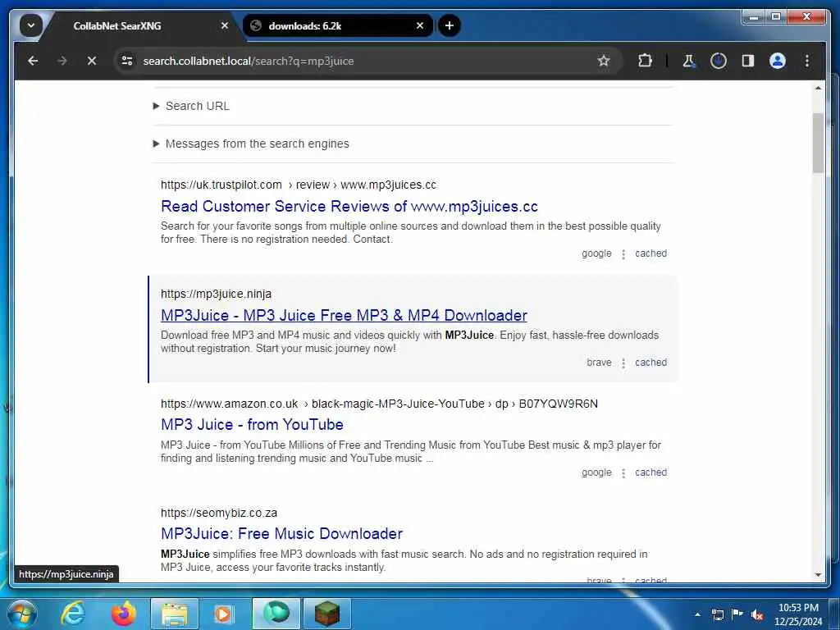Click the page scrollbar up arrow
Viewport: 840px width, 630px height.
(818, 88)
